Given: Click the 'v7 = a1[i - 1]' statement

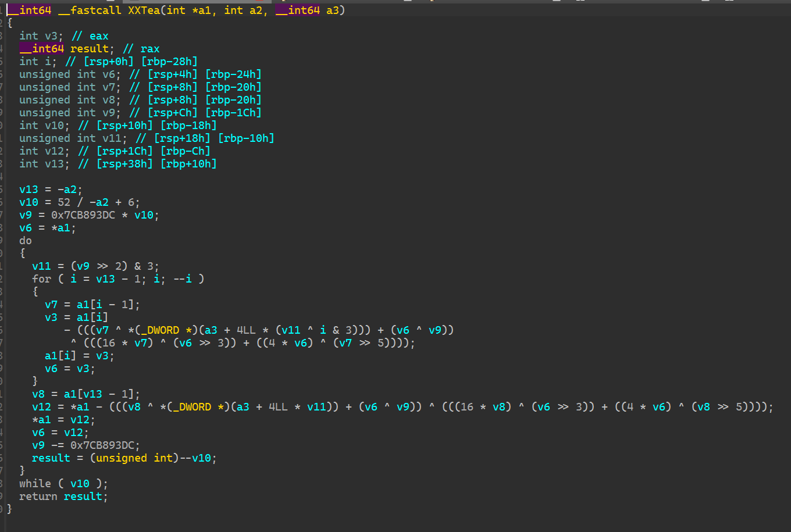Looking at the screenshot, I should pyautogui.click(x=92, y=305).
